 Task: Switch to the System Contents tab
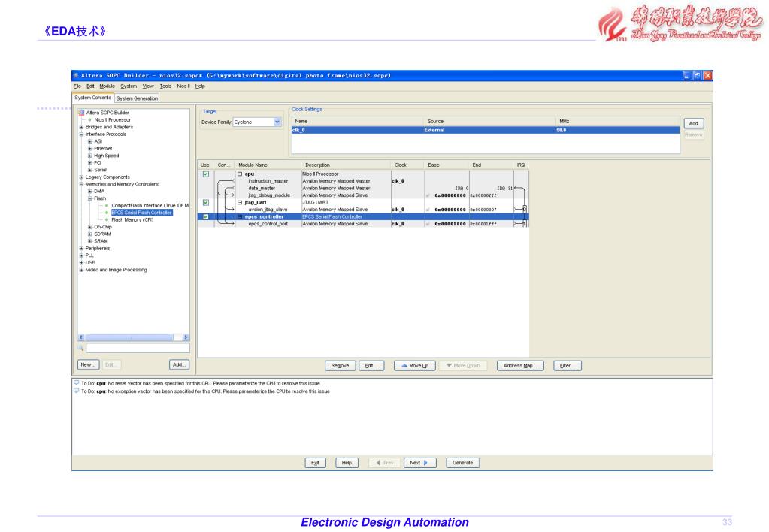tap(93, 98)
